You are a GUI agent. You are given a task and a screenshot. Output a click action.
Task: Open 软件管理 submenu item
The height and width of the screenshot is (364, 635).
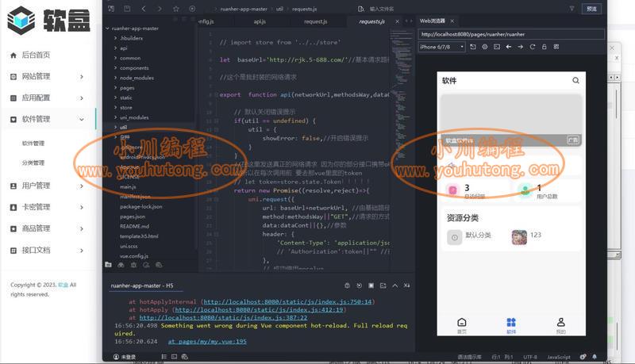(x=33, y=144)
